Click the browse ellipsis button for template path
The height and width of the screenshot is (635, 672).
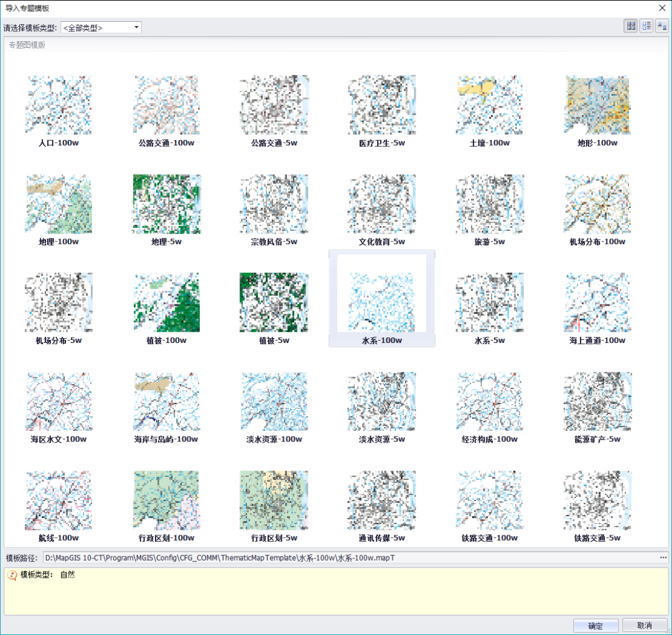click(x=663, y=558)
